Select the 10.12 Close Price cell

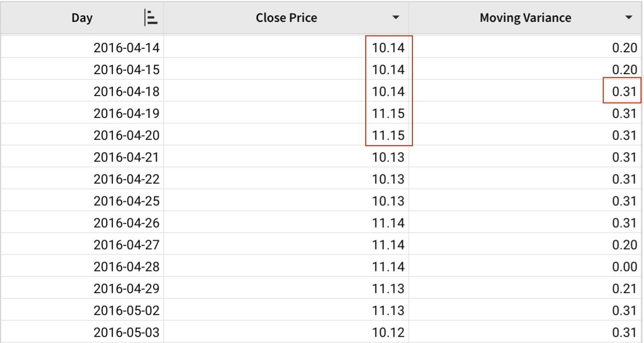[x=389, y=333]
